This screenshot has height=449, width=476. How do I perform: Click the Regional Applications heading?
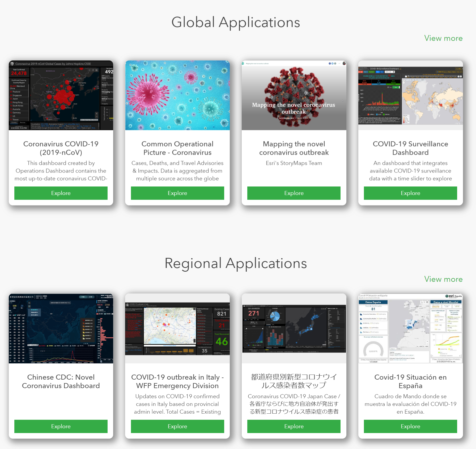point(236,263)
